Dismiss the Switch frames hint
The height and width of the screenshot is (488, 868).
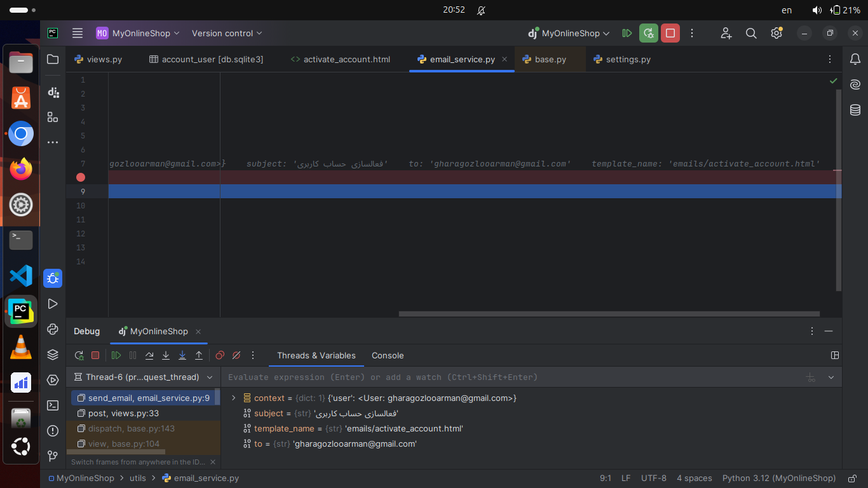[213, 462]
